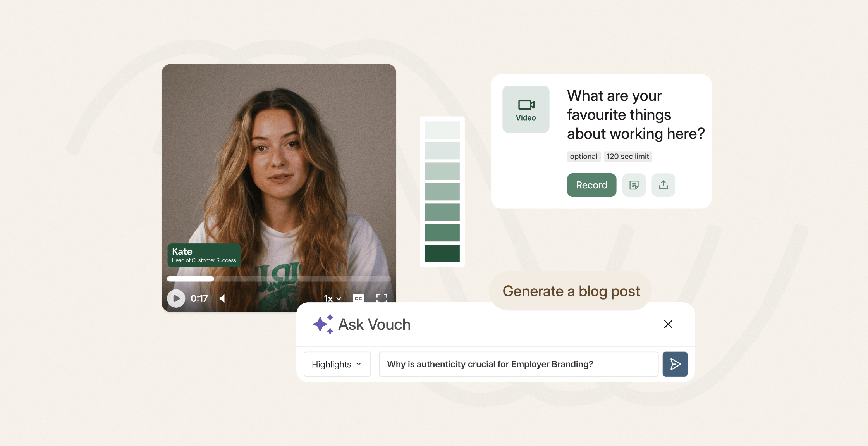Viewport: 868px width, 446px height.
Task: Click the 'optional' tag
Action: (584, 157)
